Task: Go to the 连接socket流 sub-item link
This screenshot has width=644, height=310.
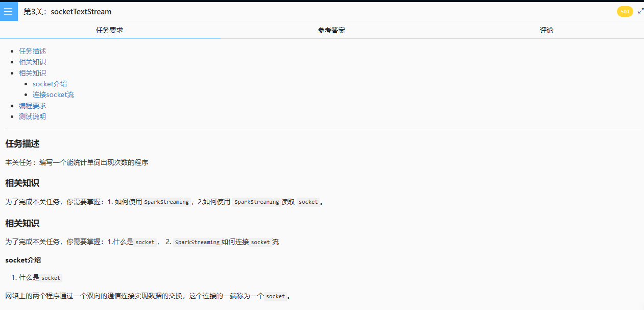Action: [53, 94]
